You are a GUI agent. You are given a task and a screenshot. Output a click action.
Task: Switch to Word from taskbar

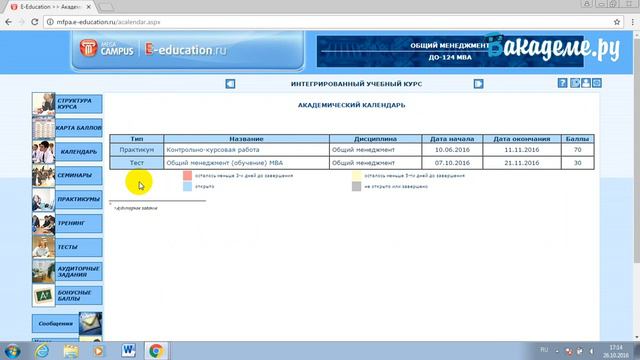point(128,351)
